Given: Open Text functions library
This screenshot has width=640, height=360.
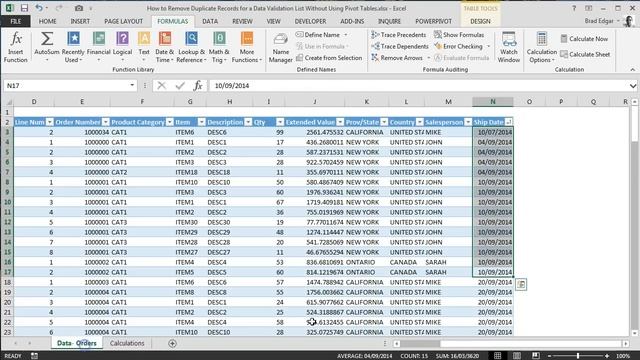Looking at the screenshot, I should [x=144, y=47].
